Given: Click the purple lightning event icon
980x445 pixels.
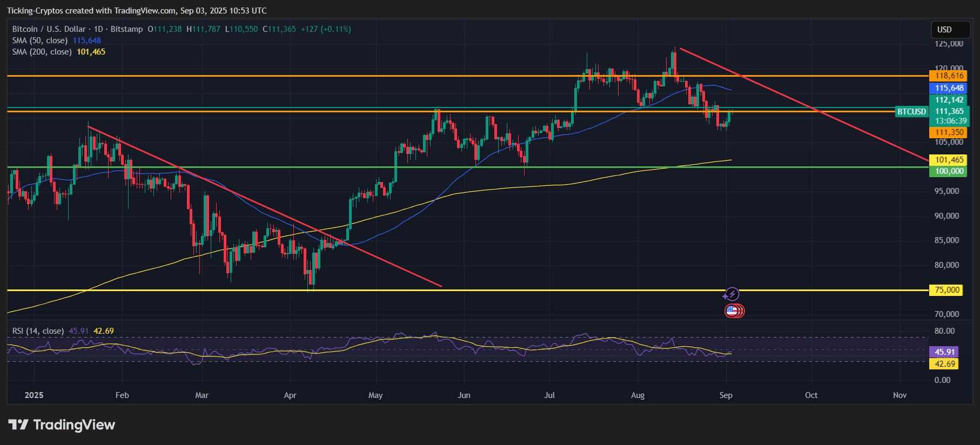Looking at the screenshot, I should click(731, 294).
